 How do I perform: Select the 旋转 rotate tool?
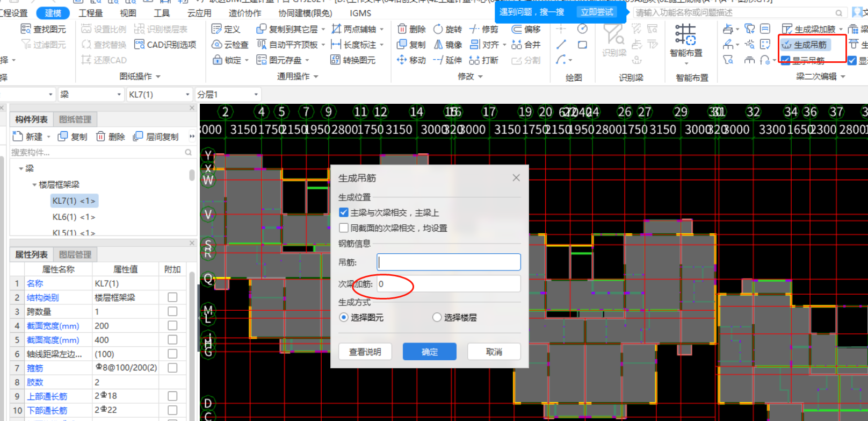448,29
